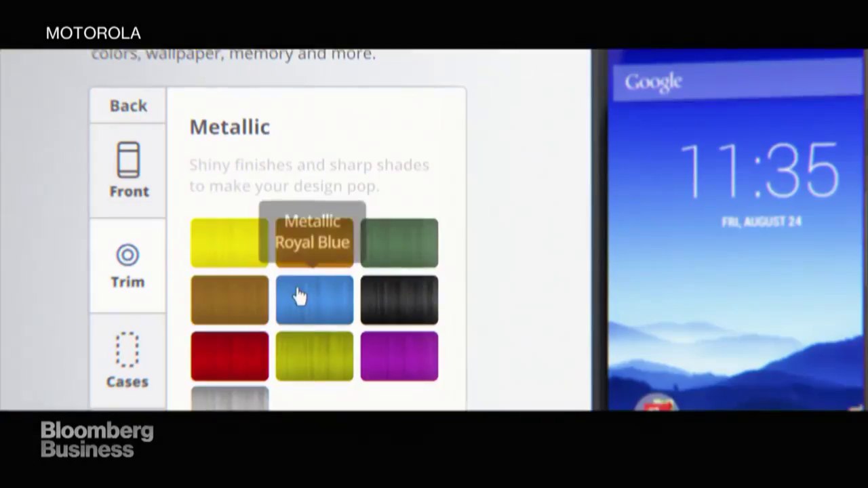Image resolution: width=868 pixels, height=488 pixels.
Task: Open the Front customization tab
Action: click(128, 171)
